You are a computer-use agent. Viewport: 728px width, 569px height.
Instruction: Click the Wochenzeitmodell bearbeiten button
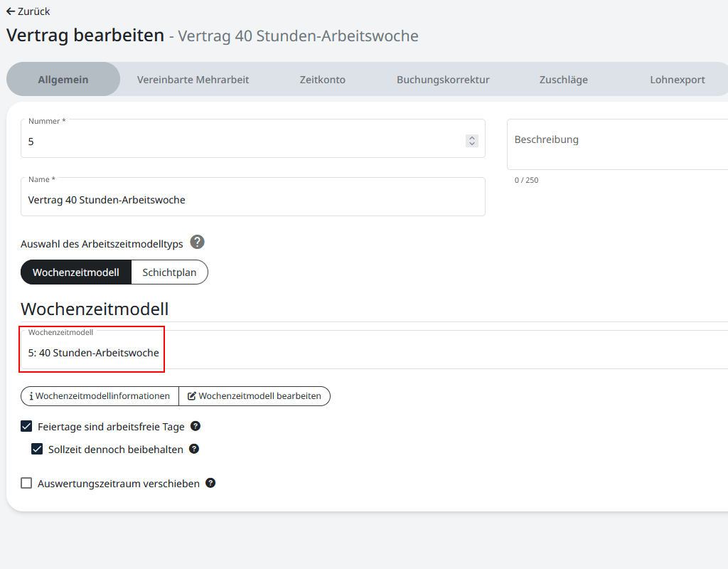click(255, 396)
